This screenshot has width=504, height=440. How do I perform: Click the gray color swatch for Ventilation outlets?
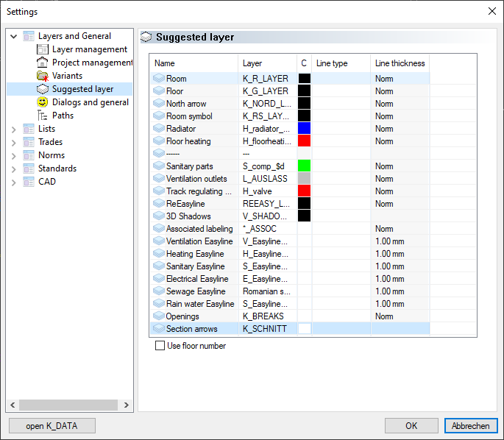(304, 178)
